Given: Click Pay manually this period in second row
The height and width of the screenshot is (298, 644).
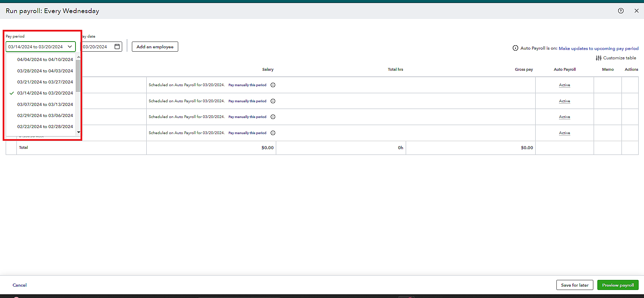Looking at the screenshot, I should click(x=247, y=101).
